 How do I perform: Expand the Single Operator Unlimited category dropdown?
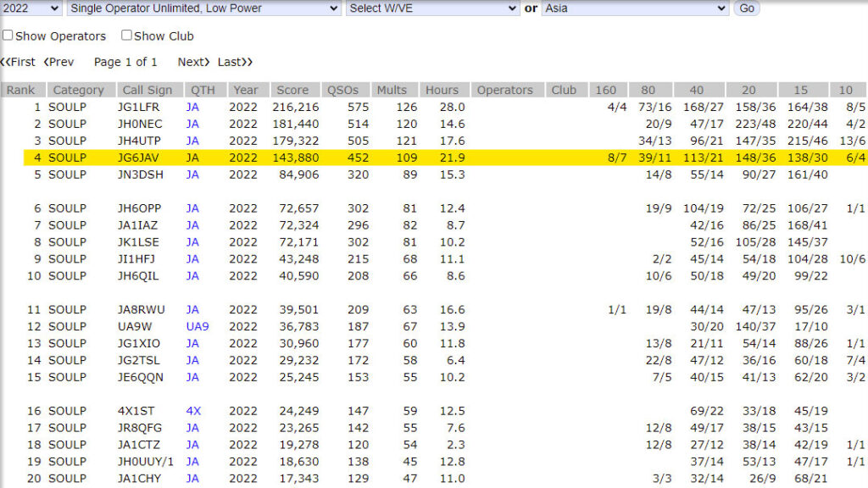click(x=203, y=8)
